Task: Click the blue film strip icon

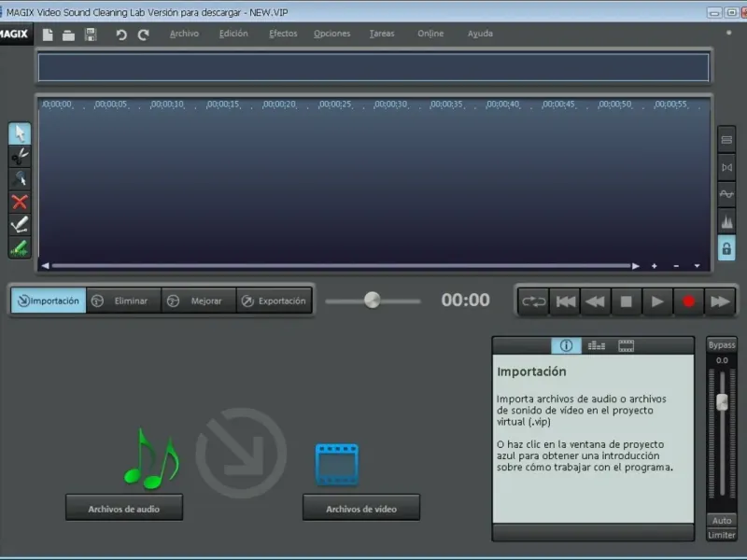Action: click(x=337, y=465)
